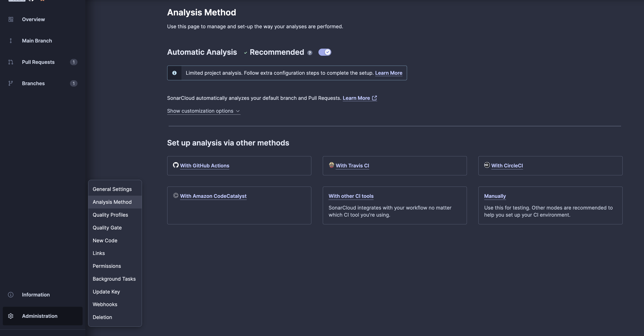Click the CircleCI logo icon

pos(487,165)
